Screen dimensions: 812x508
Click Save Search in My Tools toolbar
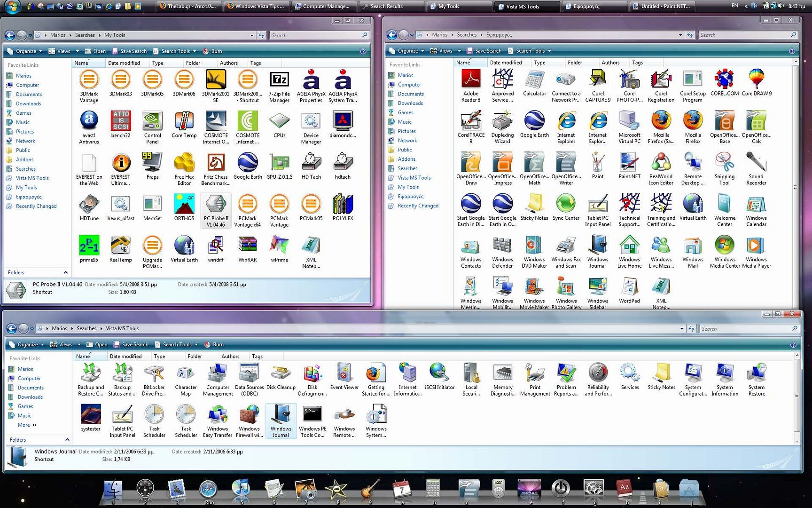coord(129,51)
